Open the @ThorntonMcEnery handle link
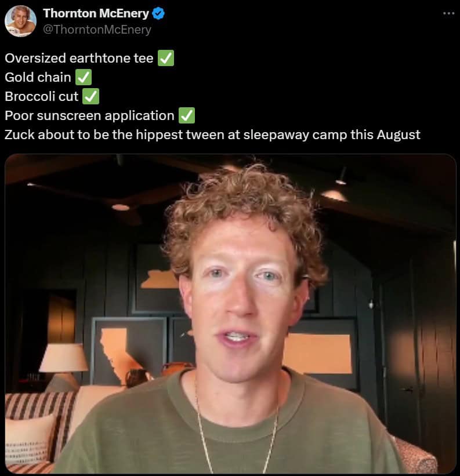This screenshot has height=476, width=460. click(x=97, y=30)
